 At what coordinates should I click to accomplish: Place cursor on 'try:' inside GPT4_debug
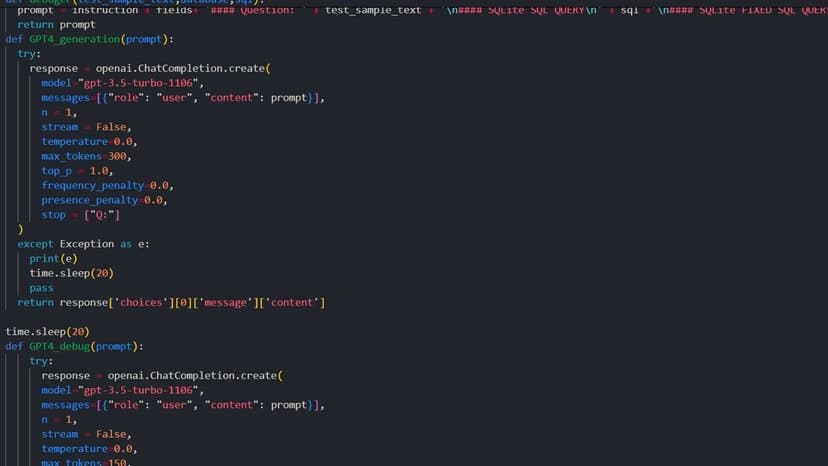point(41,361)
